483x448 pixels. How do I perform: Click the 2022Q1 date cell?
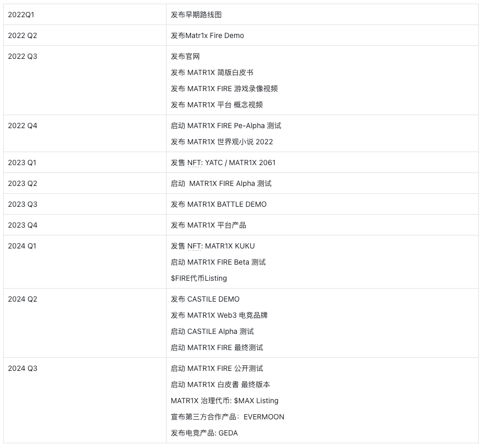pyautogui.click(x=21, y=15)
